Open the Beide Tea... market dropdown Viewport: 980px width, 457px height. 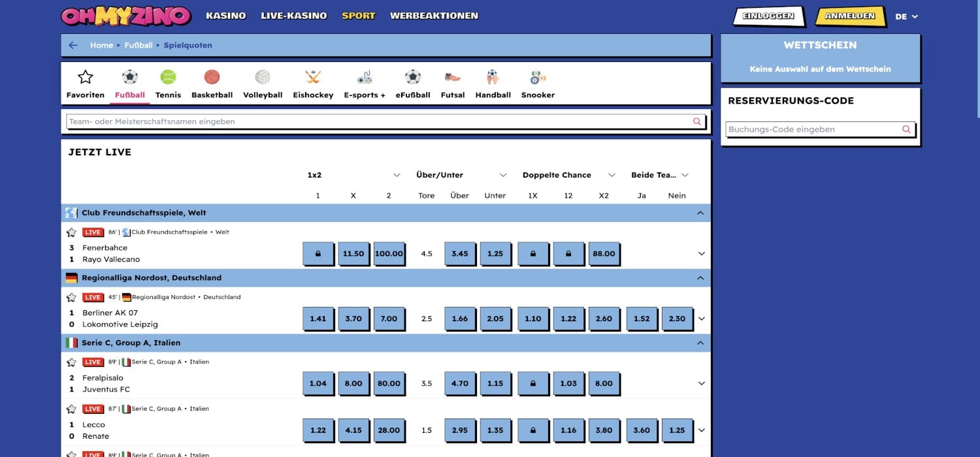660,175
